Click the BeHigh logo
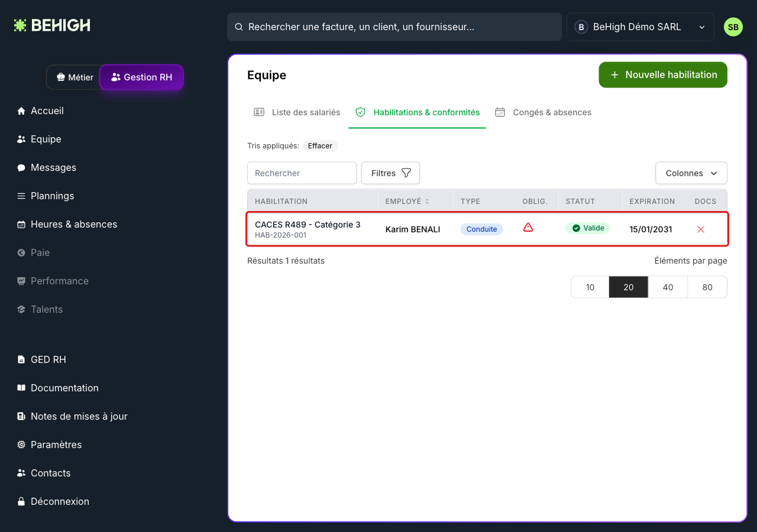The height and width of the screenshot is (532, 757). 52,25
